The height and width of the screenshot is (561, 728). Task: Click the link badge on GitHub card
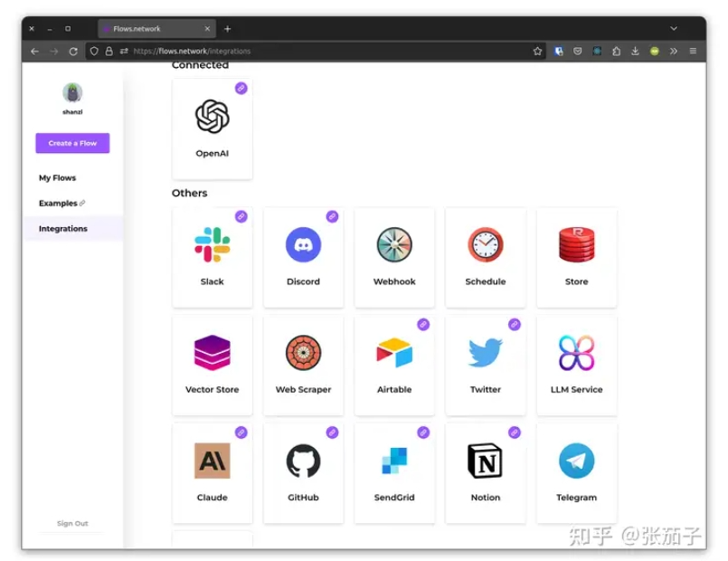click(332, 433)
